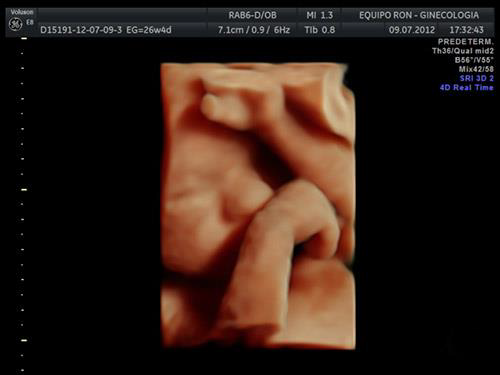500x375 pixels.
Task: Click the date 09.07.2012
Action: (412, 30)
